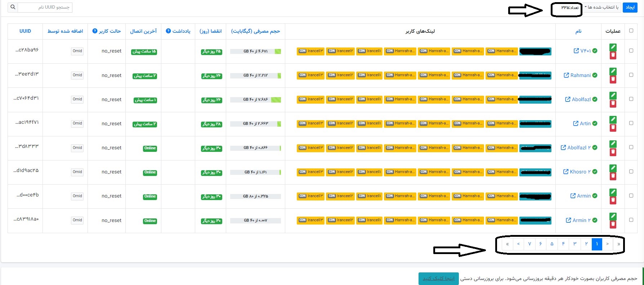This screenshot has height=285, width=644.
Task: Open the با انتخاب شده ها dropdown
Action: tap(602, 8)
